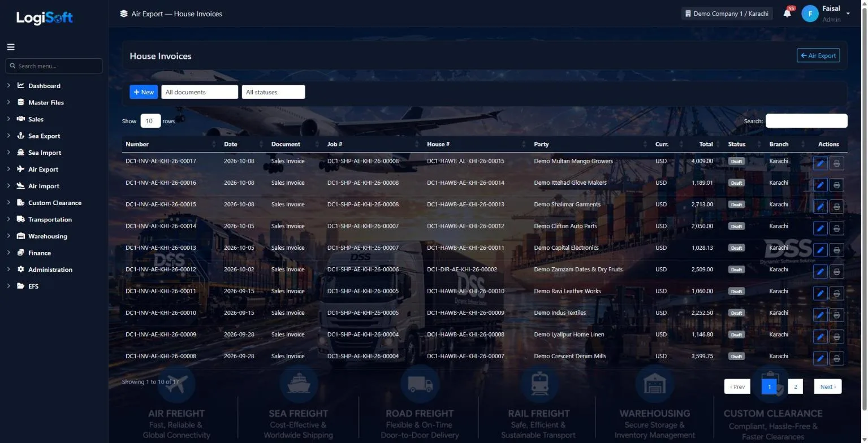Expand the Finance menu chevron
Viewport: 868px width, 443px height.
[9, 253]
